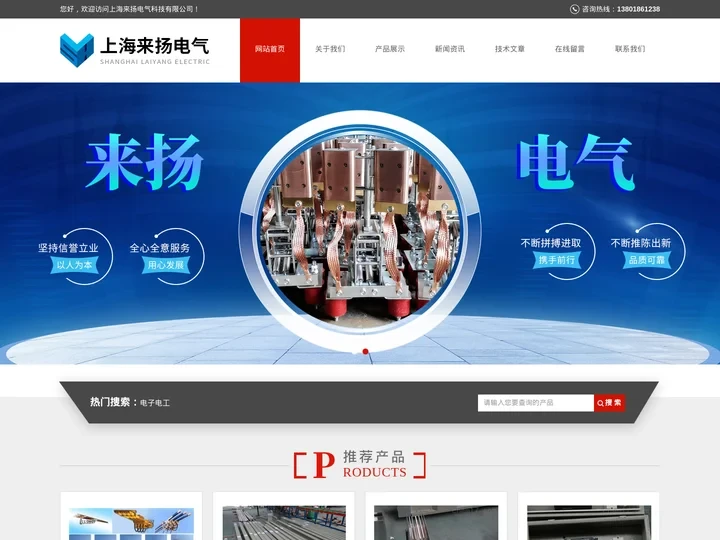Click the hotline number 13801861238
Viewport: 720px width, 540px height.
click(x=638, y=9)
